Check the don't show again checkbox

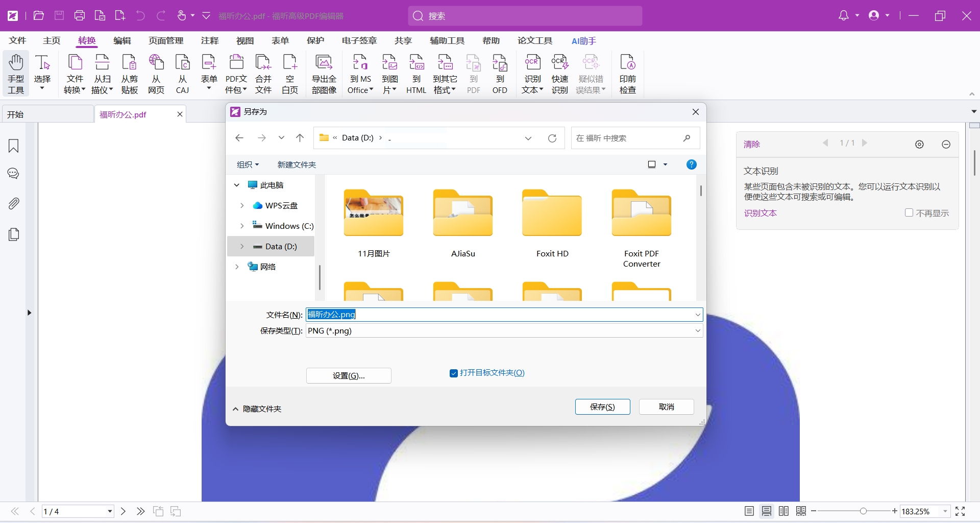909,213
